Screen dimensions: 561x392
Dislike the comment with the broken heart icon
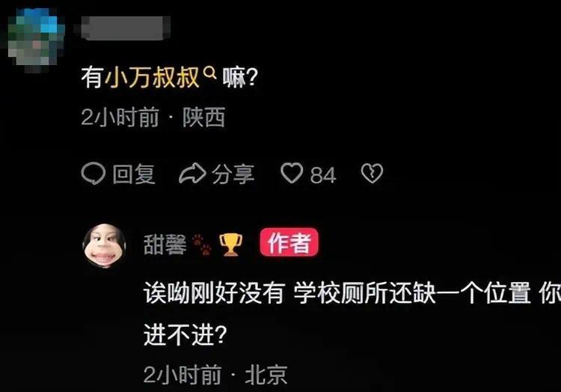pyautogui.click(x=372, y=174)
